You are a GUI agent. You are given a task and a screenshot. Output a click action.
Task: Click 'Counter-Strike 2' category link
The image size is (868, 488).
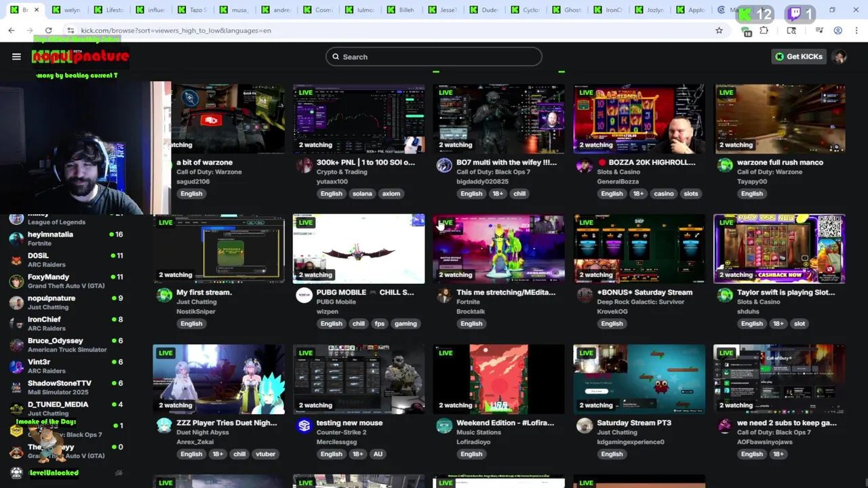(x=342, y=432)
